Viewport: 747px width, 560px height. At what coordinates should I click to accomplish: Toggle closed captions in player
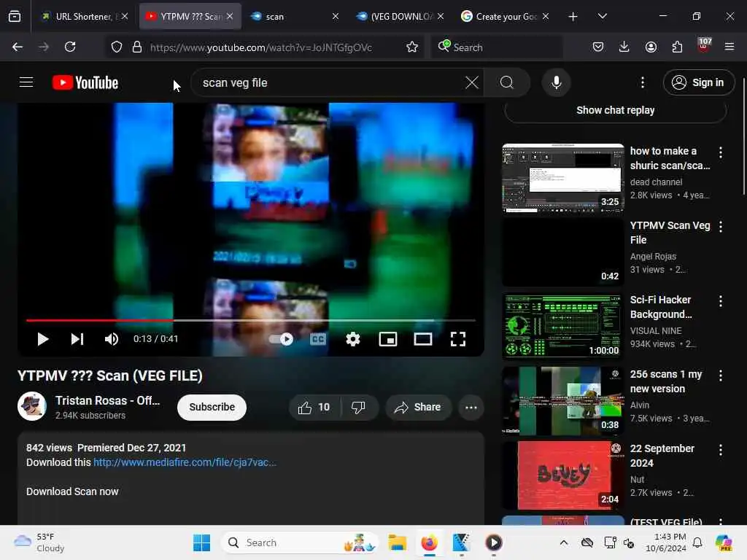tap(318, 339)
